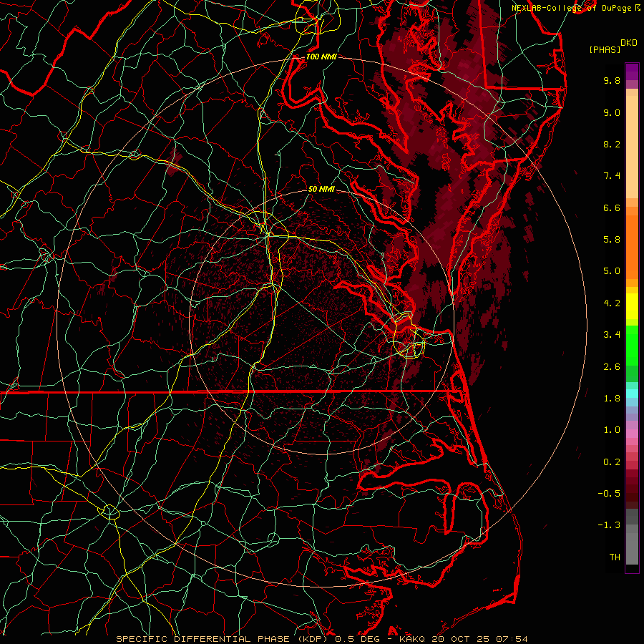Click the 1.0 legend value

point(612,430)
